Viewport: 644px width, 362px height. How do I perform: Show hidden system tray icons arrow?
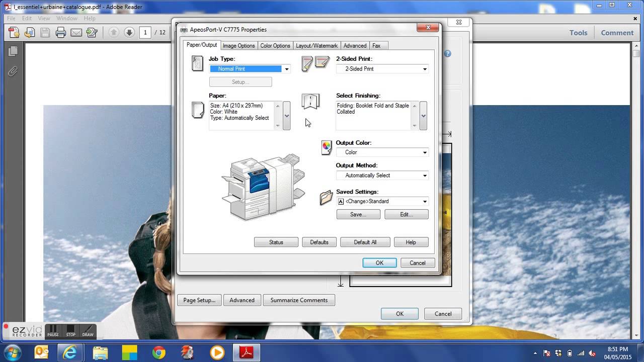(x=535, y=353)
